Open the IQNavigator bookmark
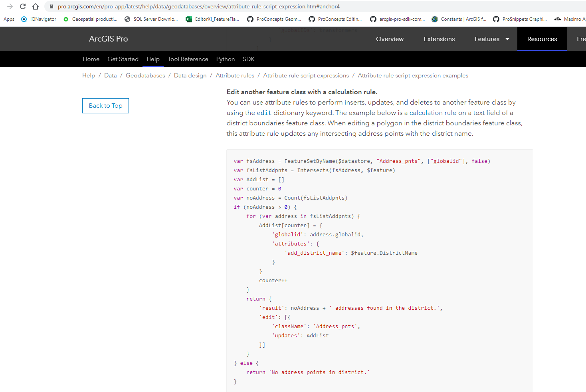 [38, 19]
